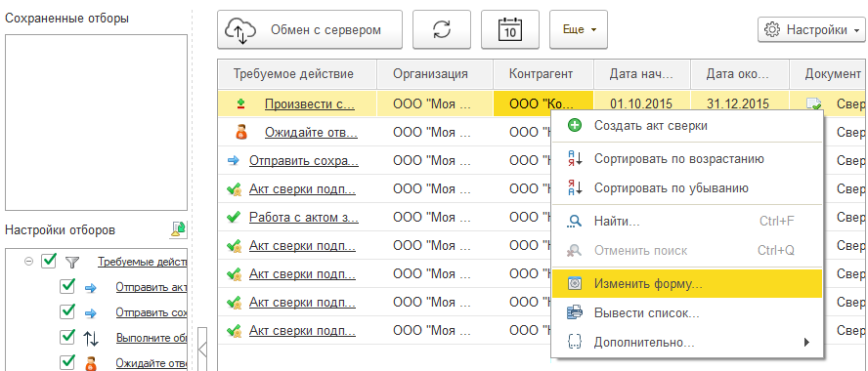This screenshot has height=371, width=868.
Task: Select Создать акт сверки in the context menu
Action: [687, 126]
